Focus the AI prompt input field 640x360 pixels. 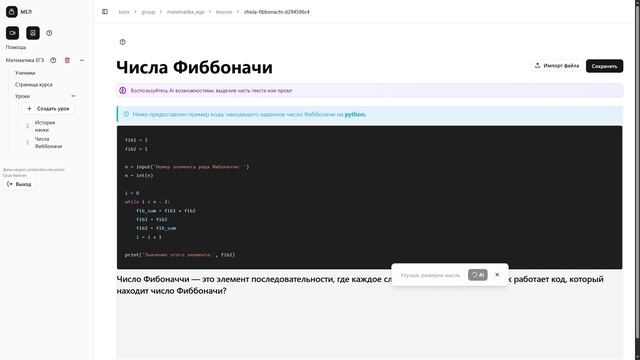point(431,275)
